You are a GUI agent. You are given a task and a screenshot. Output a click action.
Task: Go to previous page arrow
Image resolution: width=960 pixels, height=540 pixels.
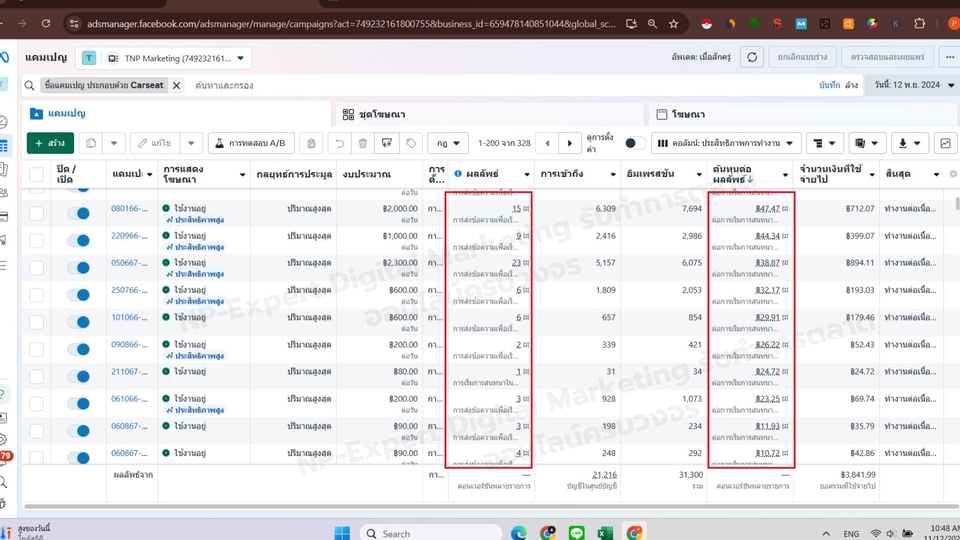pyautogui.click(x=547, y=143)
